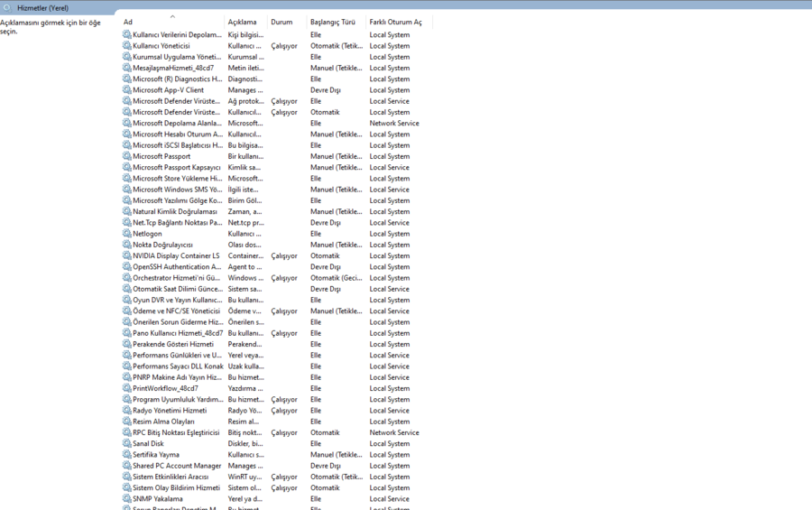
Task: Click the gear icon of Microsoft Passport Kapsayıcı
Action: point(127,167)
